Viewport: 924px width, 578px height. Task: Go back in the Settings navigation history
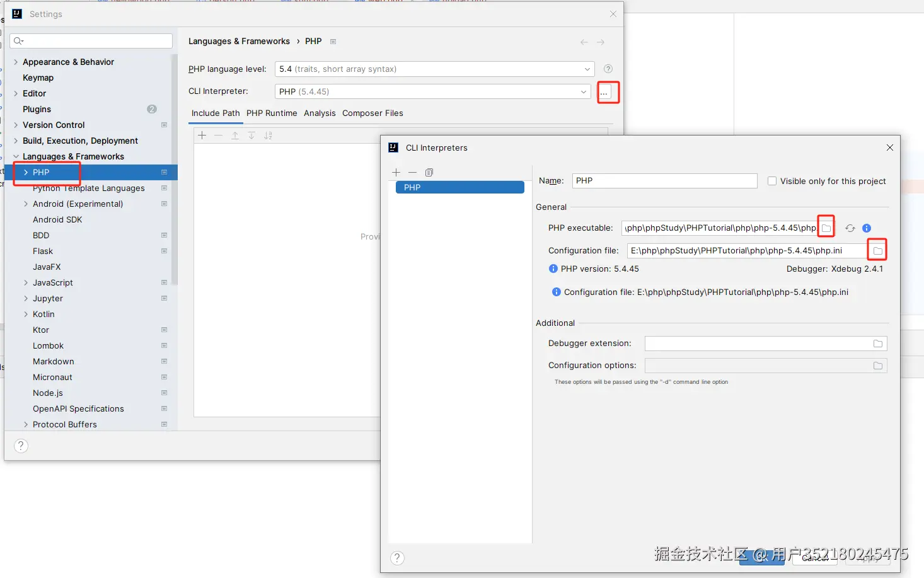tap(584, 42)
